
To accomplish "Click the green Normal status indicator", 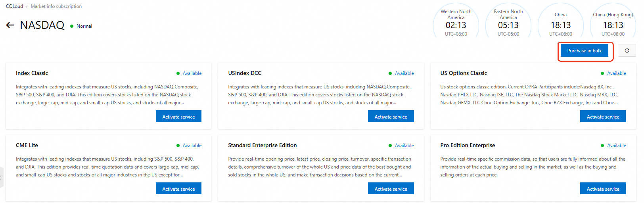I will click(81, 26).
